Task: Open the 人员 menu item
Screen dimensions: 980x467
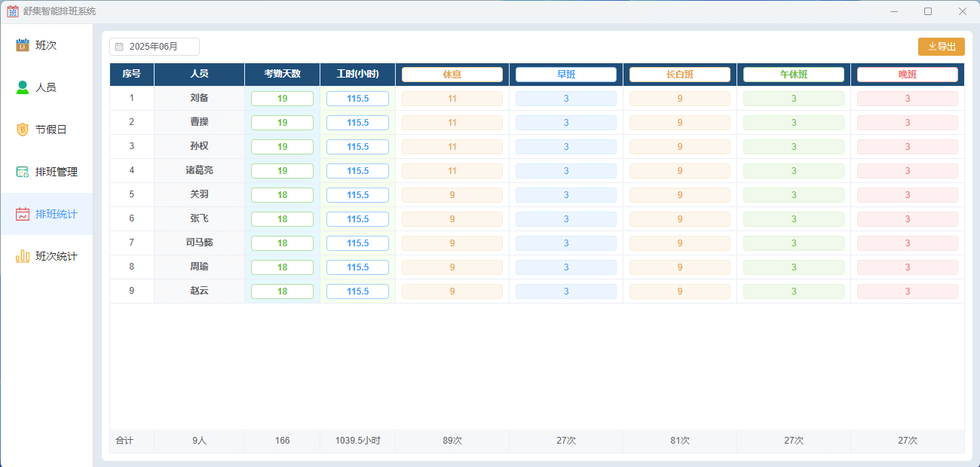Action: (x=46, y=87)
